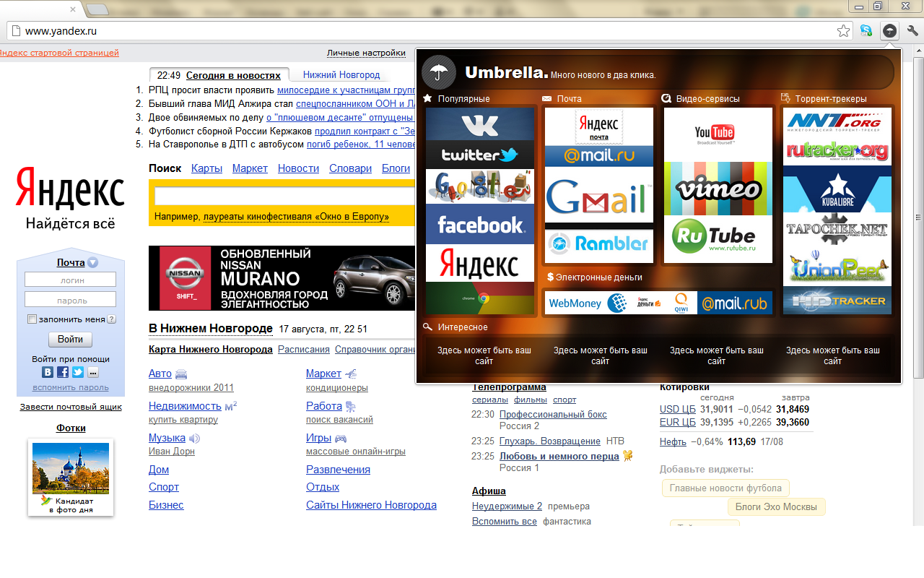Log in via VK icon
This screenshot has height=578, width=924.
click(x=48, y=373)
